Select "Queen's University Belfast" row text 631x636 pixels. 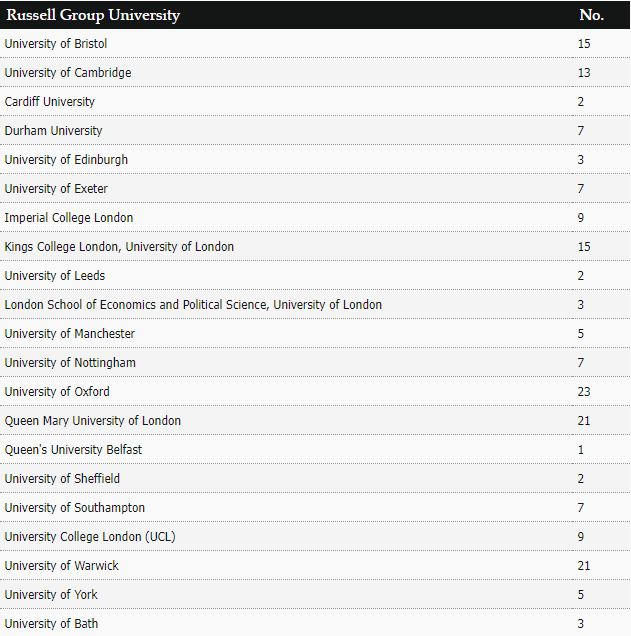click(x=73, y=450)
